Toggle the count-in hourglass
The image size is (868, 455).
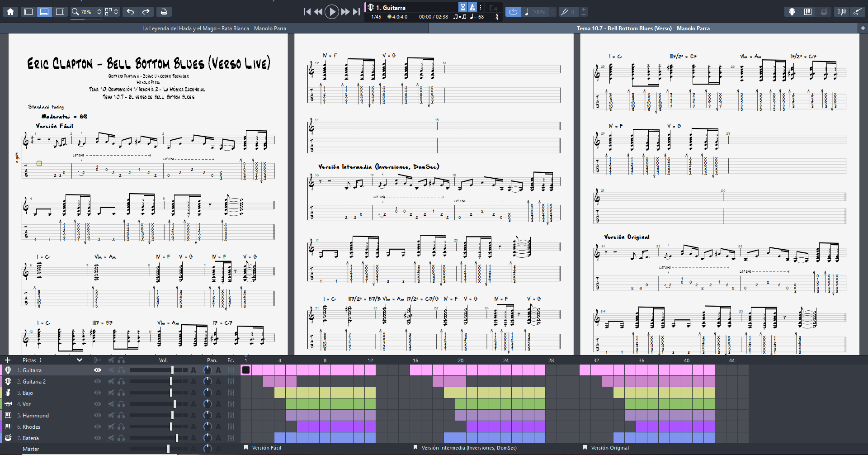463,7
